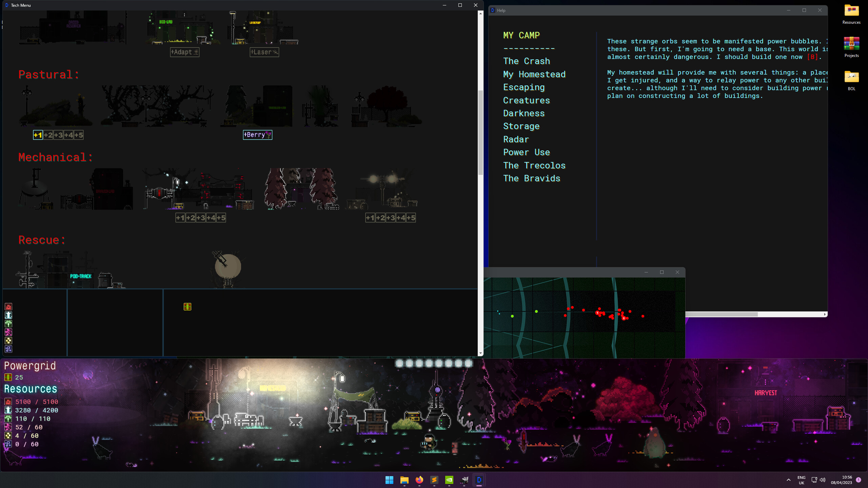Select the green creature resource filter icon
This screenshot has height=488, width=868.
click(8, 324)
